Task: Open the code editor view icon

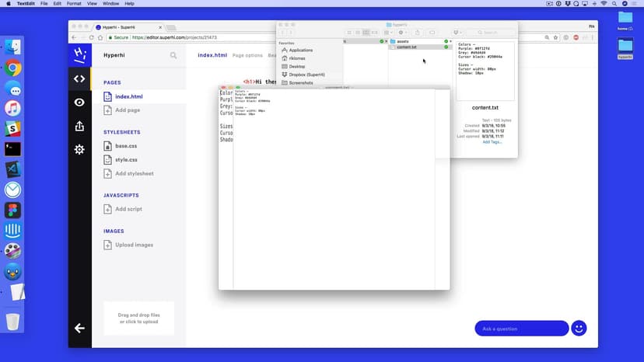Action: [x=79, y=78]
